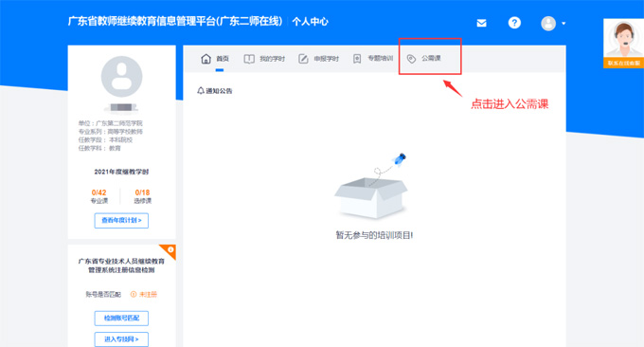This screenshot has width=644, height=347.
Task: Expand the account dropdown arrow
Action: point(563,24)
